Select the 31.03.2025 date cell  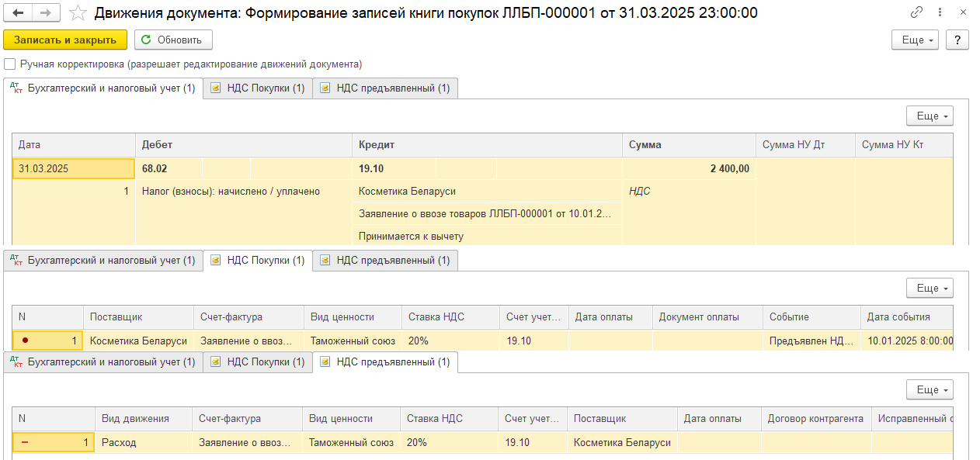(x=74, y=168)
